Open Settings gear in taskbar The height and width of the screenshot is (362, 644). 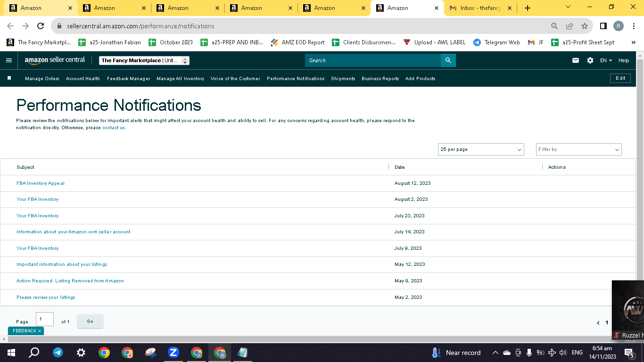pos(81,353)
